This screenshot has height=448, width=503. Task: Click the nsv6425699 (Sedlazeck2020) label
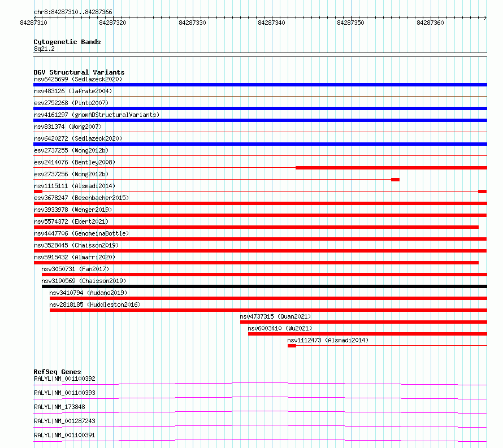click(x=78, y=79)
